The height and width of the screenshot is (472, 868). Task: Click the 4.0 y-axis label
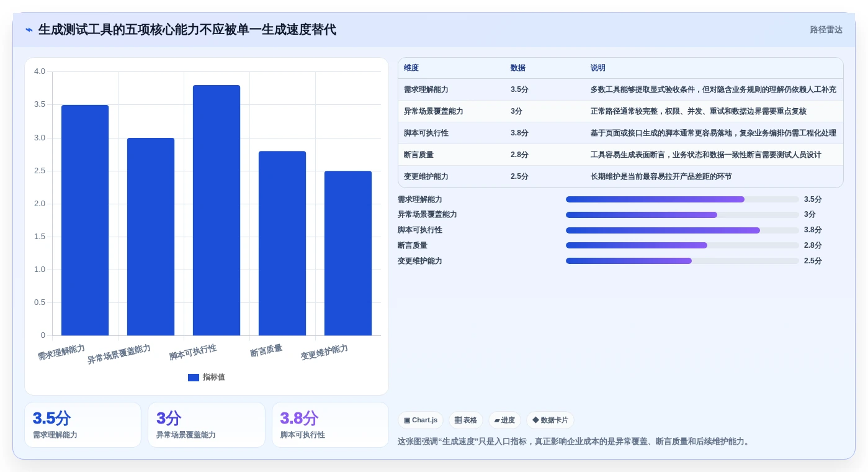point(40,71)
